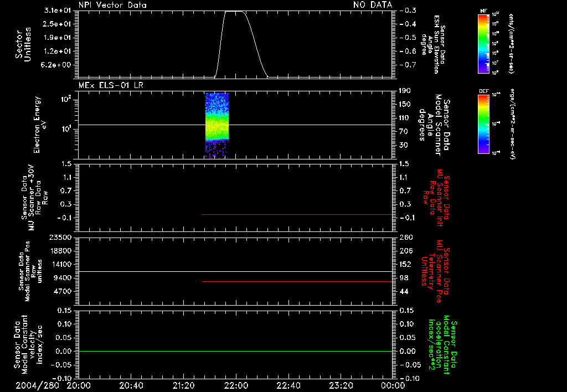Image resolution: width=567 pixels, height=392 pixels.
Task: Click the '00:00' time tick label
Action: tap(393, 385)
